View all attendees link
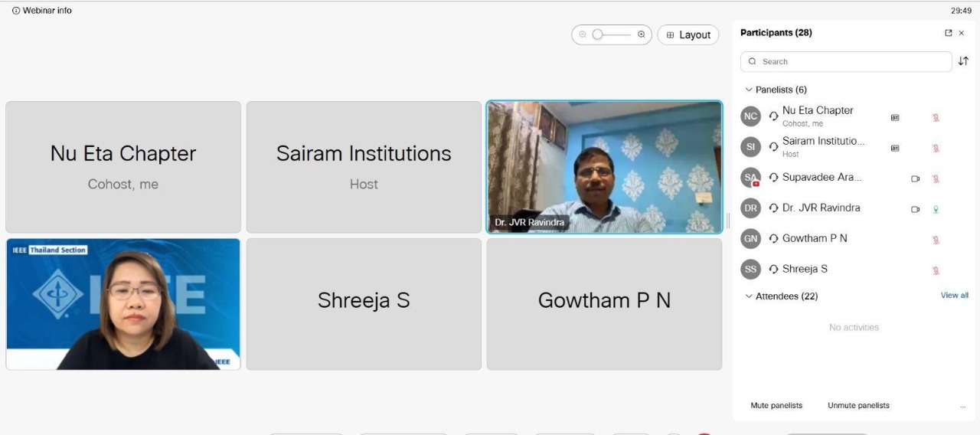The image size is (980, 435). (x=954, y=296)
